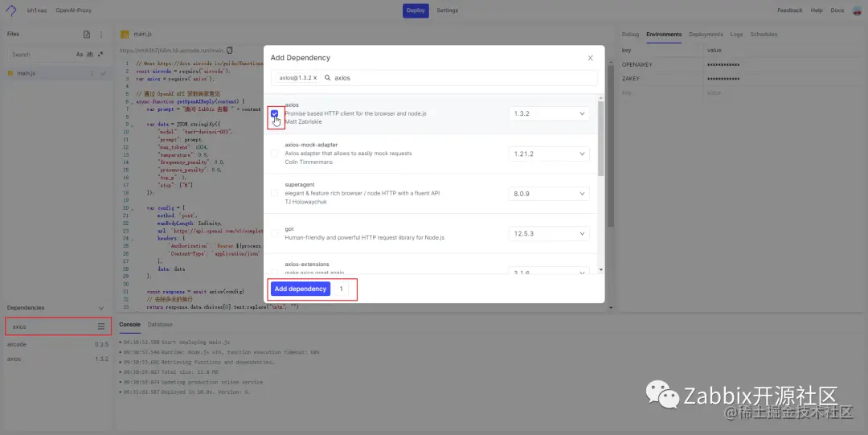Open the Feedback link
This screenshot has height=435, width=868.
[x=789, y=10]
